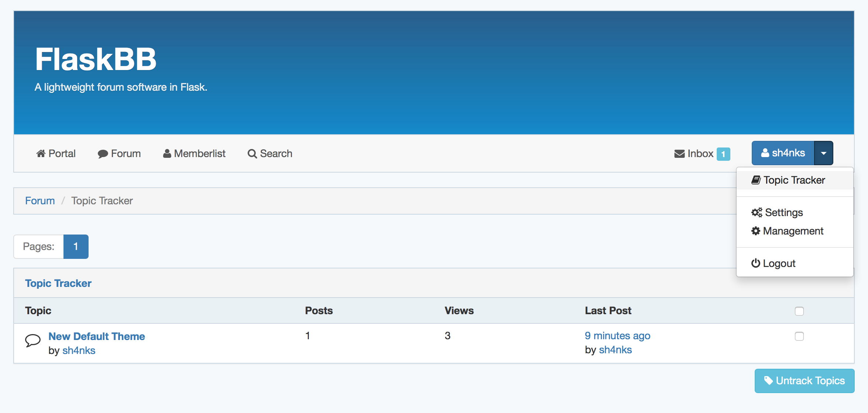Go to page 1 in pagination
Image resolution: width=868 pixels, height=413 pixels.
(x=76, y=246)
